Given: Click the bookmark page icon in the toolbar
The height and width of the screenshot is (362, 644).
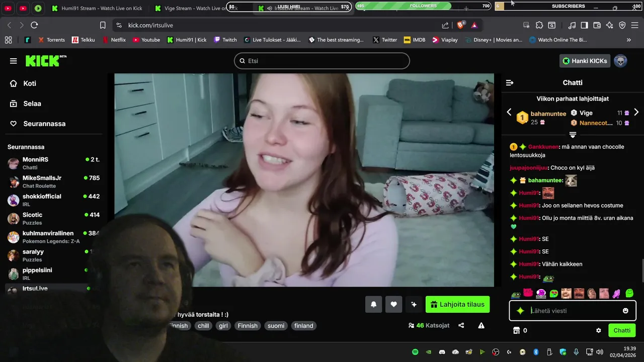Looking at the screenshot, I should pyautogui.click(x=103, y=25).
